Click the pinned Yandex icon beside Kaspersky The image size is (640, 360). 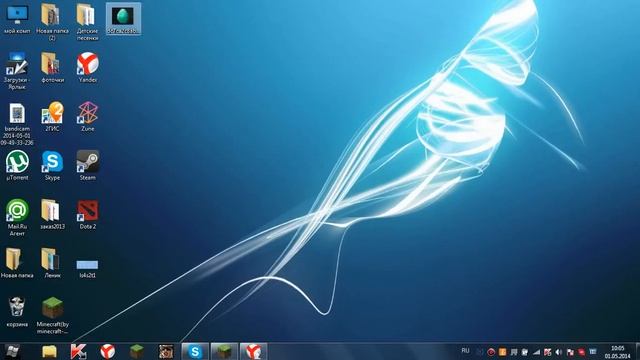pyautogui.click(x=107, y=351)
